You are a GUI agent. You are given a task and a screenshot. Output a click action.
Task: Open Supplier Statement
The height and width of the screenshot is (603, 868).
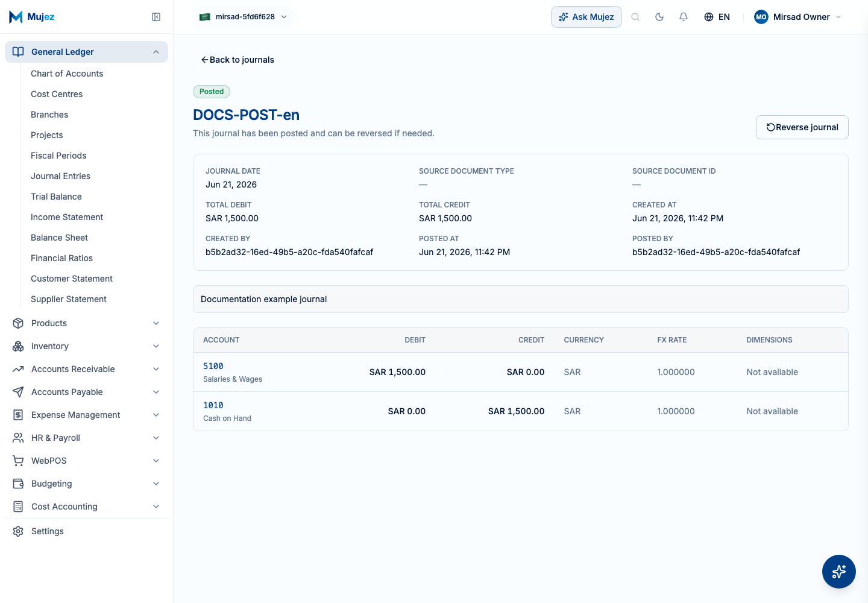69,299
